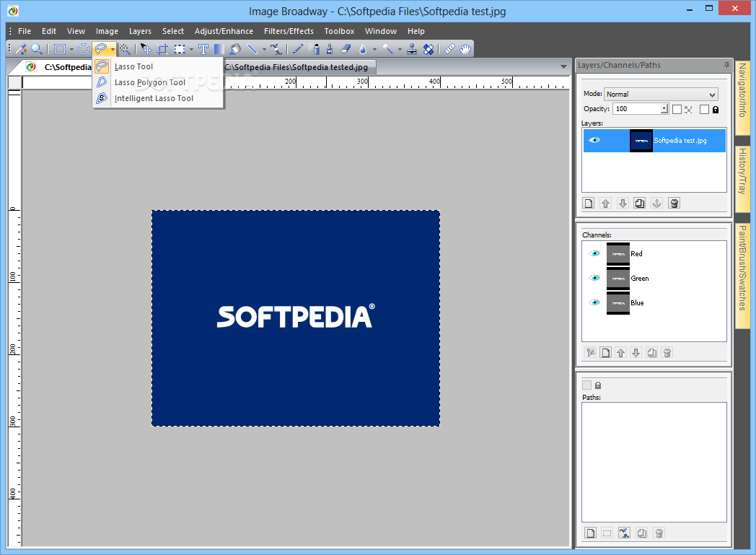Choose Lasso Polygon Tool from dropdown
This screenshot has width=756, height=555.
[158, 82]
